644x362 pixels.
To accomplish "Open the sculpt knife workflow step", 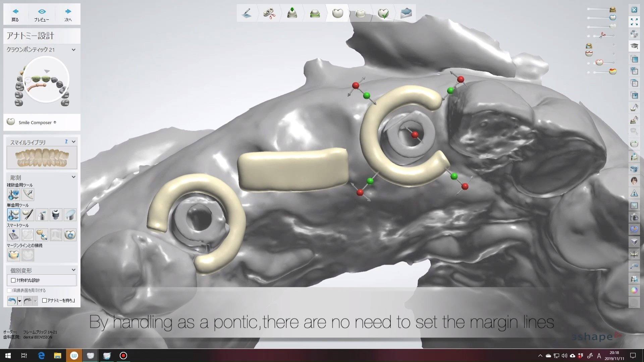I will tap(247, 13).
